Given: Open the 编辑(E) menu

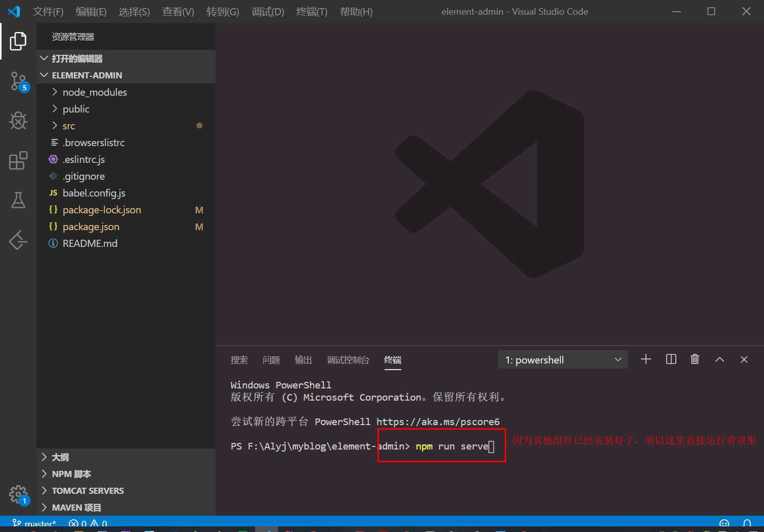Looking at the screenshot, I should [x=91, y=12].
